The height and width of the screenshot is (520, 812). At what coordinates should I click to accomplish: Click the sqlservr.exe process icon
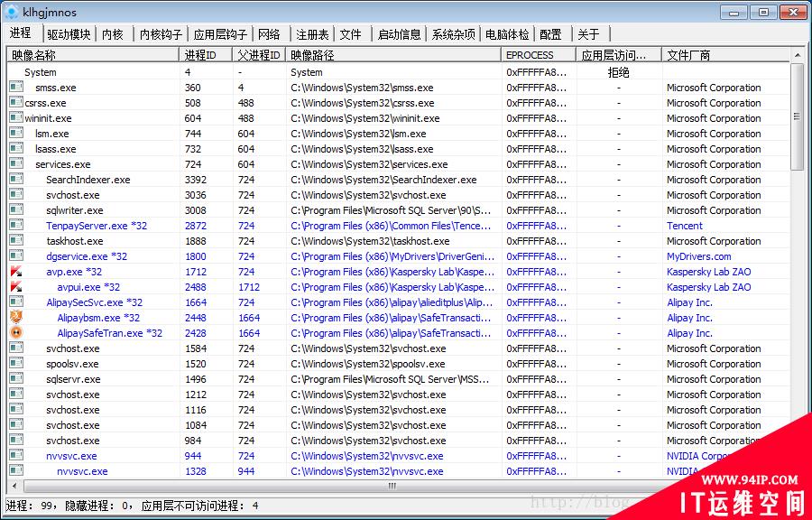tap(16, 378)
